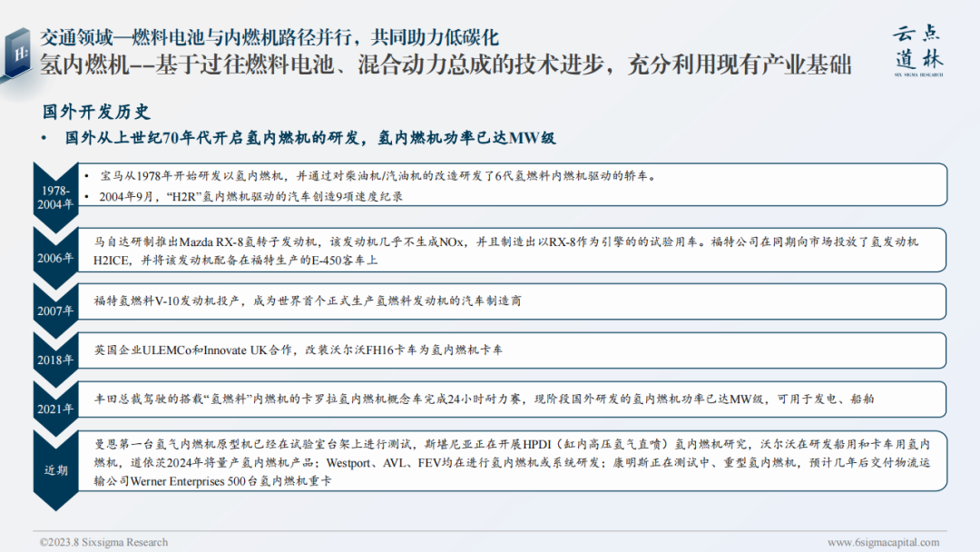Click the heading 国外开发历史
Screen dimensions: 980x552
96,112
